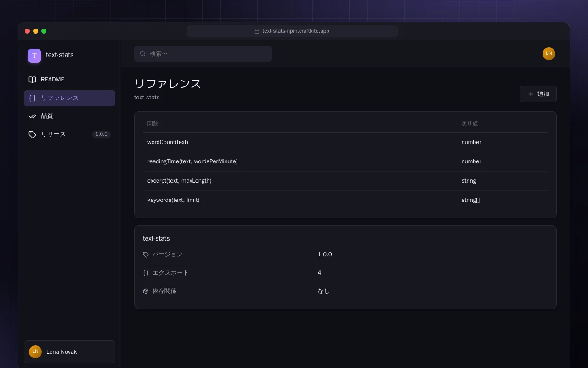Screen dimensions: 588x368
Task: Click the package icon next to 依存関係
Action: (x=146, y=291)
